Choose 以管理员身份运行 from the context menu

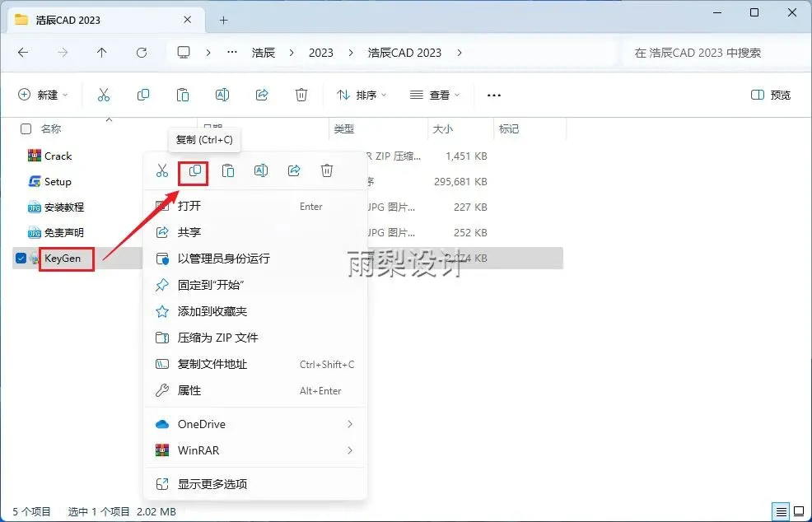254,259
